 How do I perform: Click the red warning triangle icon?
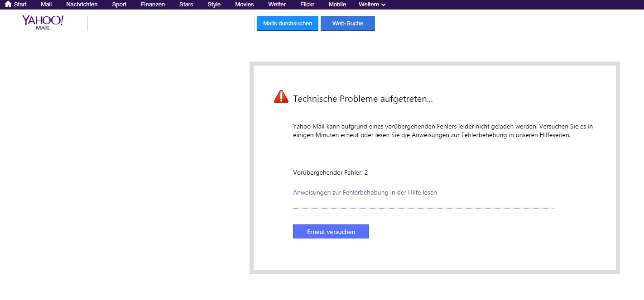[x=281, y=96]
